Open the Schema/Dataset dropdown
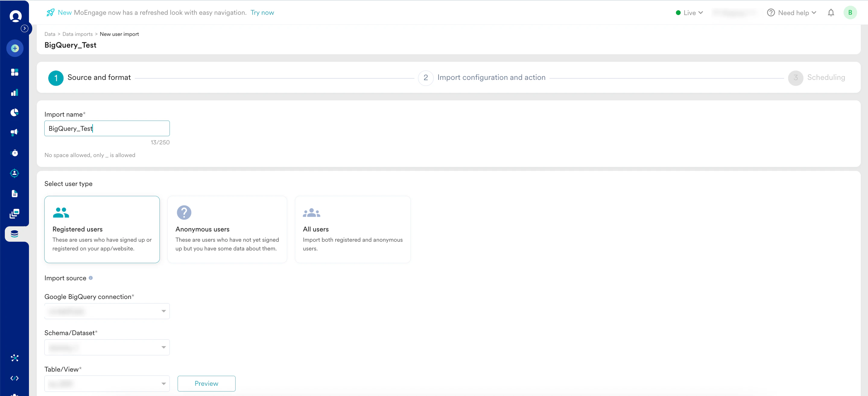This screenshot has width=868, height=396. click(107, 347)
